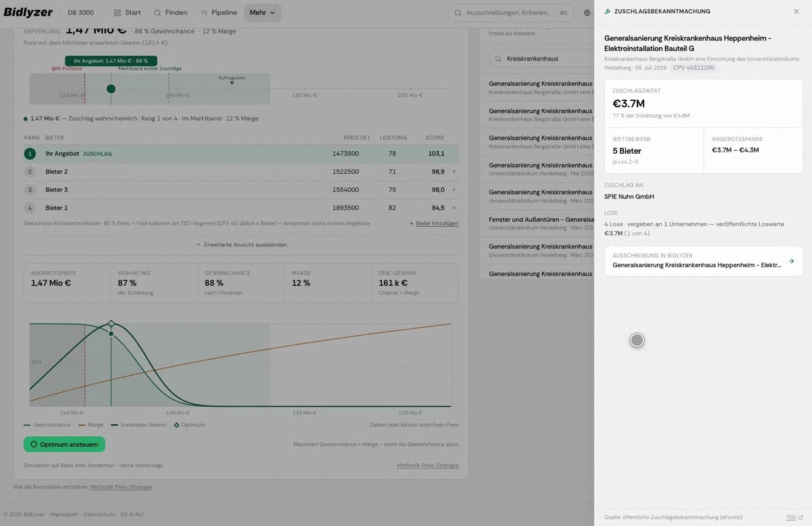Select the Bieter 3 row name
This screenshot has width=812, height=526.
[56, 190]
